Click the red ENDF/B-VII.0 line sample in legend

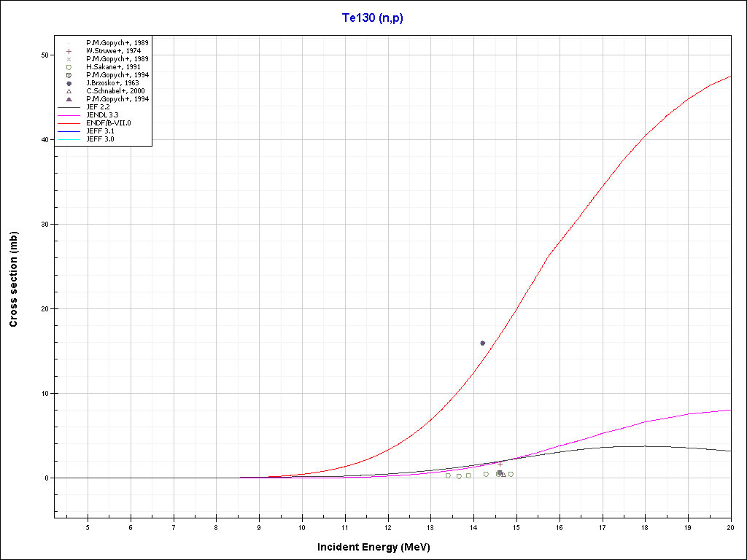click(69, 123)
